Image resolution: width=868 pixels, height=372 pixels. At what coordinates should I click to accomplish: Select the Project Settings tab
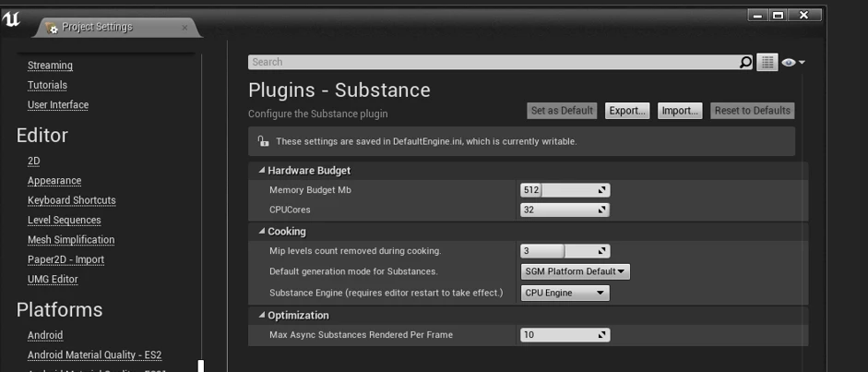click(117, 27)
